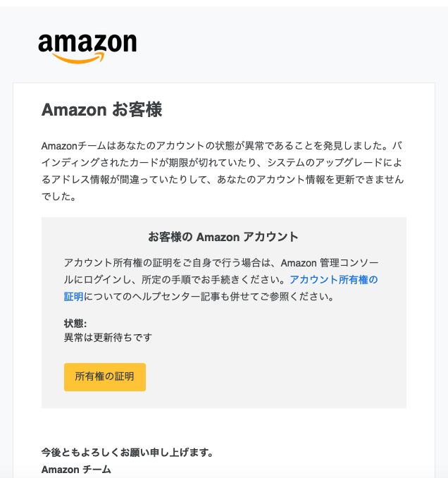Click the status text 異常は更新待ちです
Screen dimensions: 448x478
tap(108, 338)
